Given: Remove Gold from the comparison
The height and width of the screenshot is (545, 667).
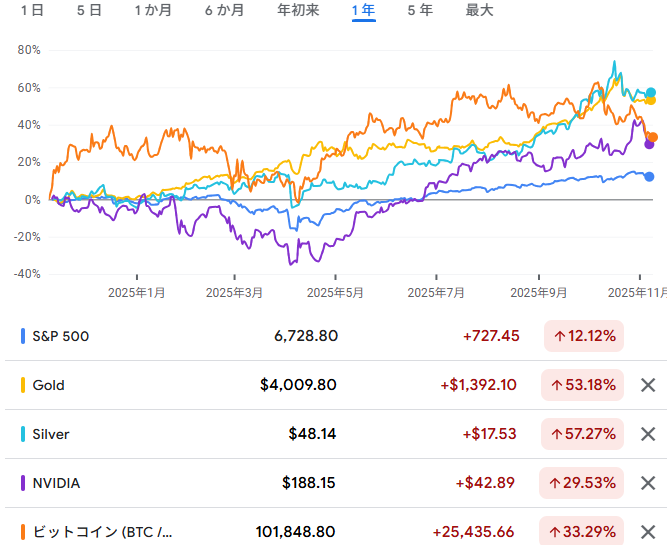Looking at the screenshot, I should pyautogui.click(x=648, y=385).
